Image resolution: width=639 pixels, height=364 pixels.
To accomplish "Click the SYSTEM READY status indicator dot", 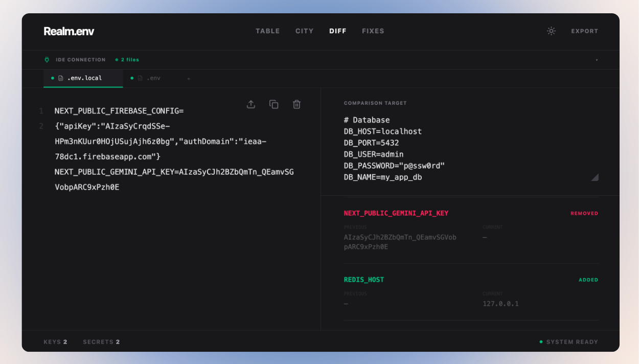I will click(541, 342).
